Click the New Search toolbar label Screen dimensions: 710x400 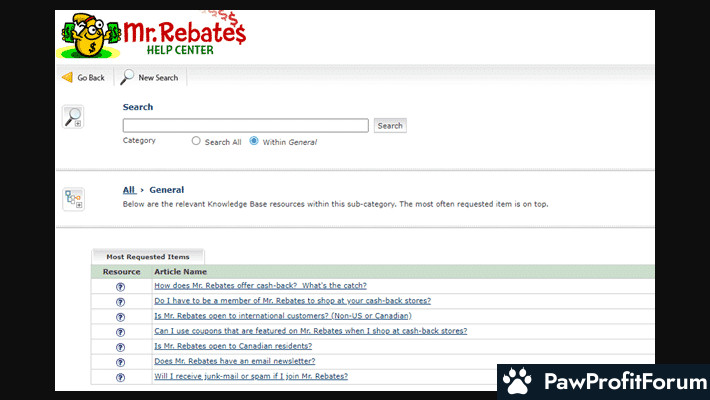(158, 77)
